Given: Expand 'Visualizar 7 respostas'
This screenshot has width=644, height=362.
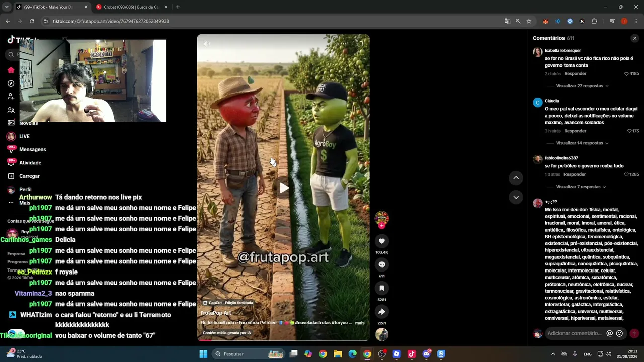Looking at the screenshot, I should (x=581, y=187).
